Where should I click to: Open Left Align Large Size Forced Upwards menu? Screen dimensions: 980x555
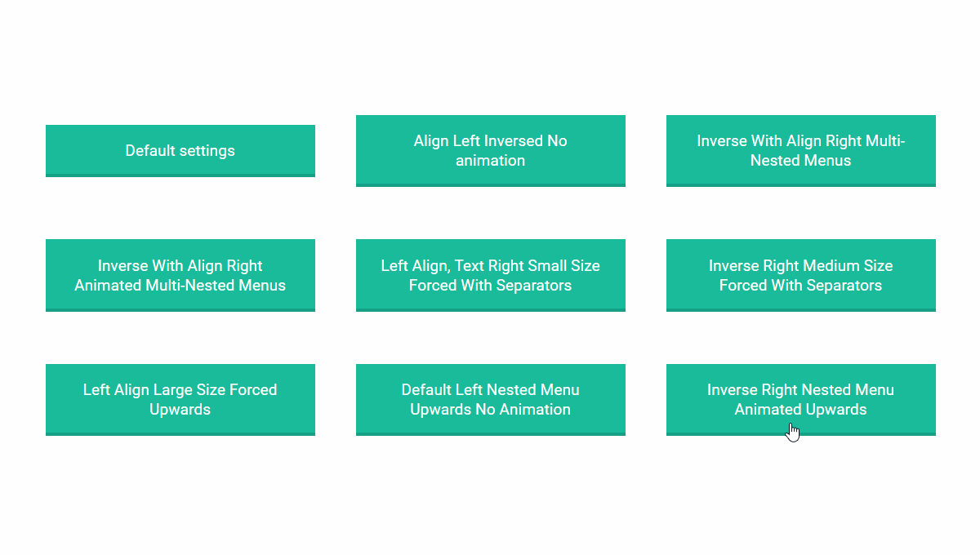(180, 399)
